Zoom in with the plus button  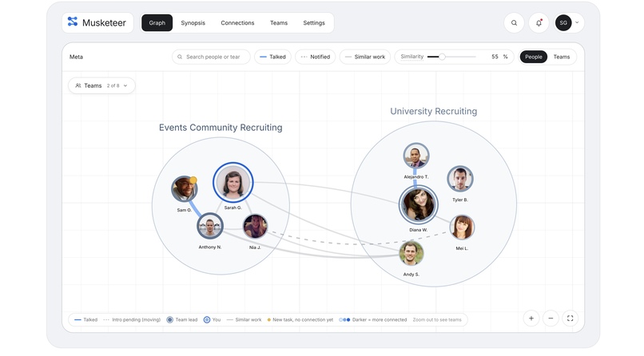531,318
